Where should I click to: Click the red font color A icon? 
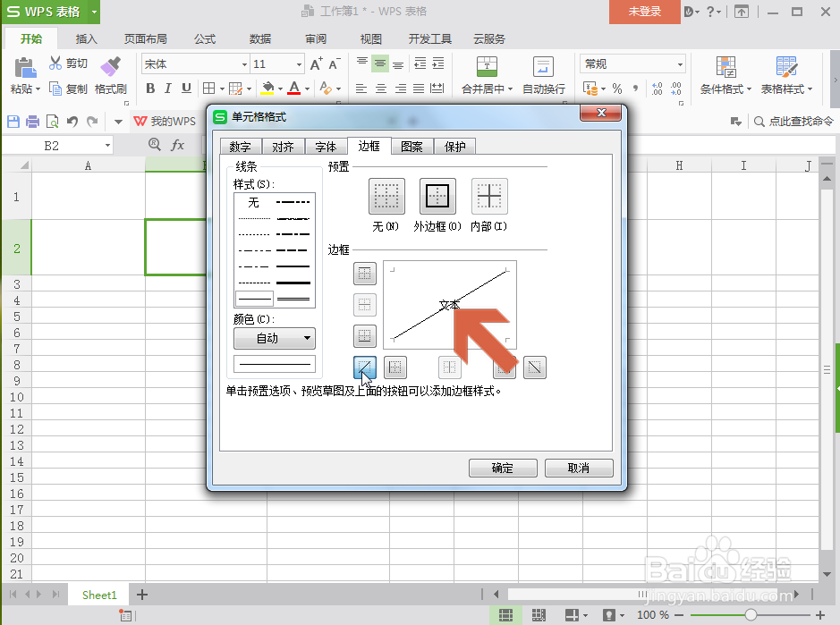click(x=294, y=89)
